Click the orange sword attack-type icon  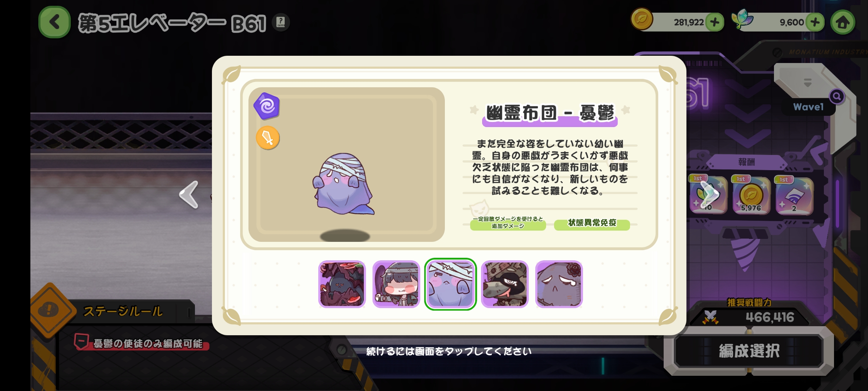[268, 138]
